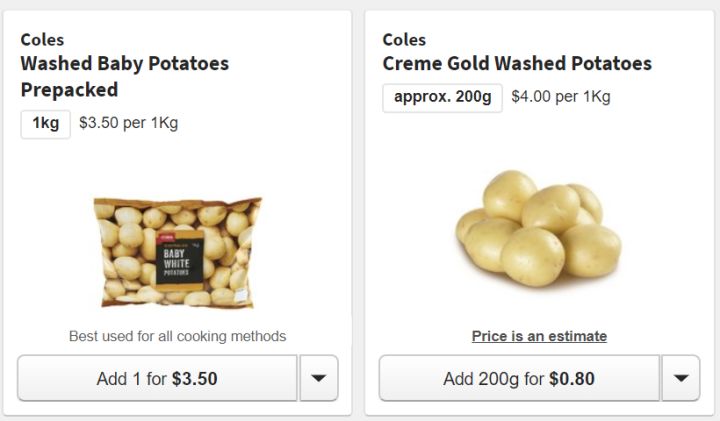
Task: Click the Best used for all cooking methods note
Action: (177, 336)
